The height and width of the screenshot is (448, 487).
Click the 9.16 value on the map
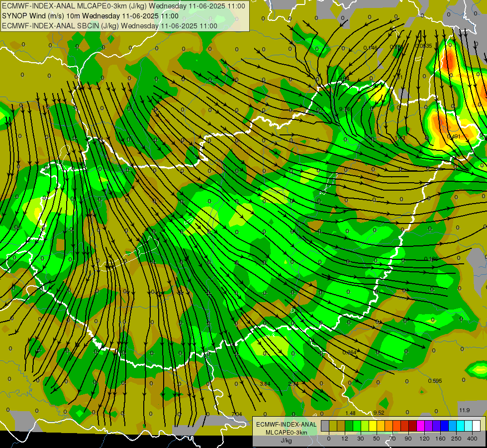(x=344, y=109)
